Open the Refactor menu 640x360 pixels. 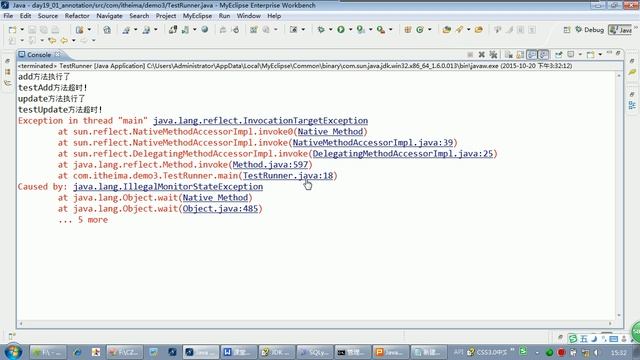[77, 16]
